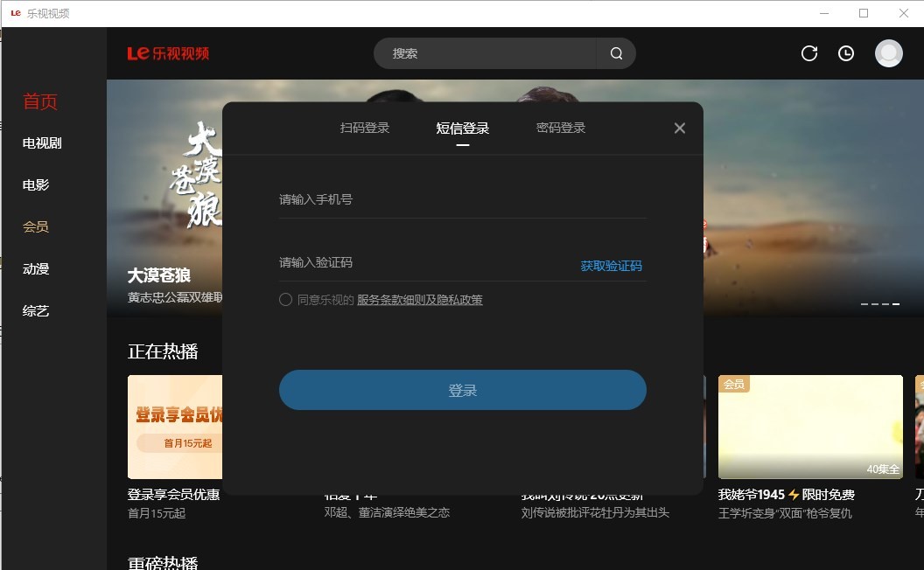Screen dimensions: 924x570
Task: Switch to the 扫码登录 tab
Action: click(364, 127)
